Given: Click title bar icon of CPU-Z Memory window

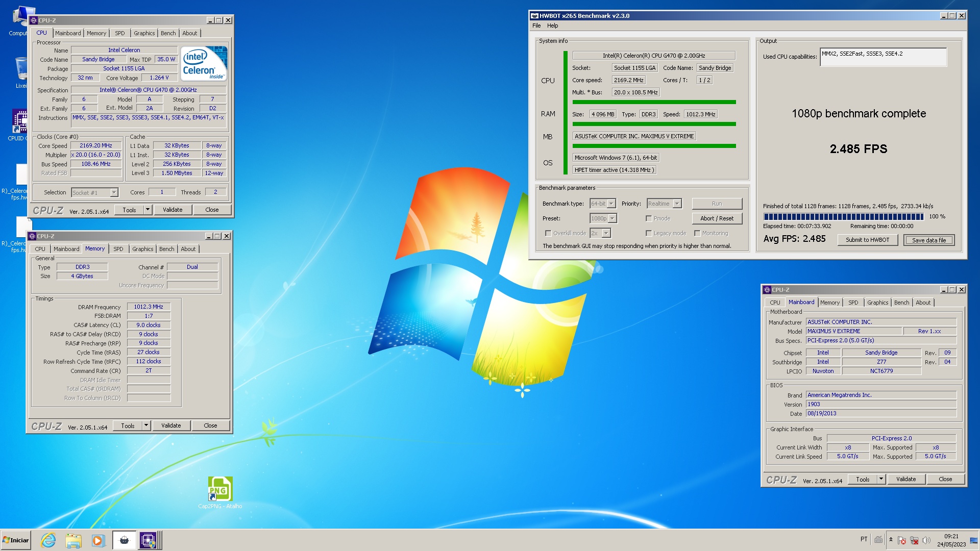Looking at the screenshot, I should (x=32, y=236).
